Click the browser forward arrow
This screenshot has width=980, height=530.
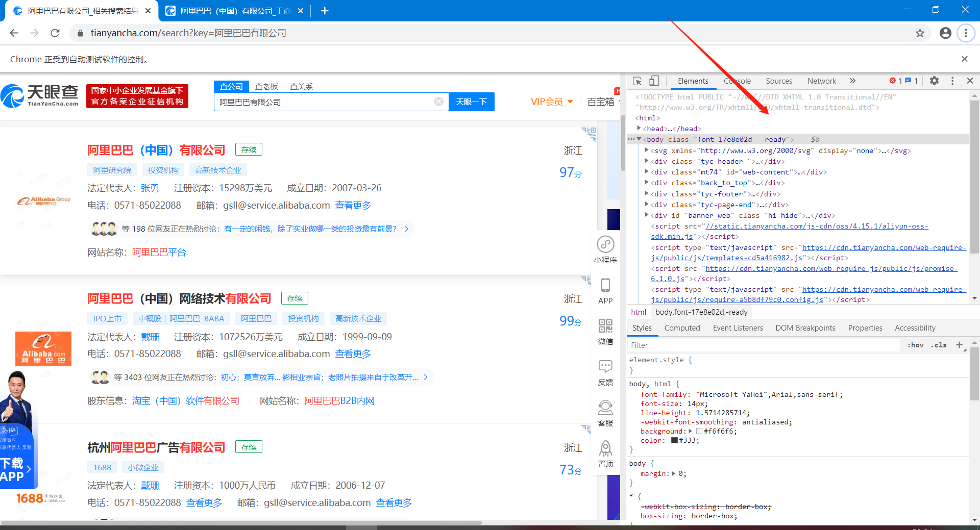pos(34,33)
